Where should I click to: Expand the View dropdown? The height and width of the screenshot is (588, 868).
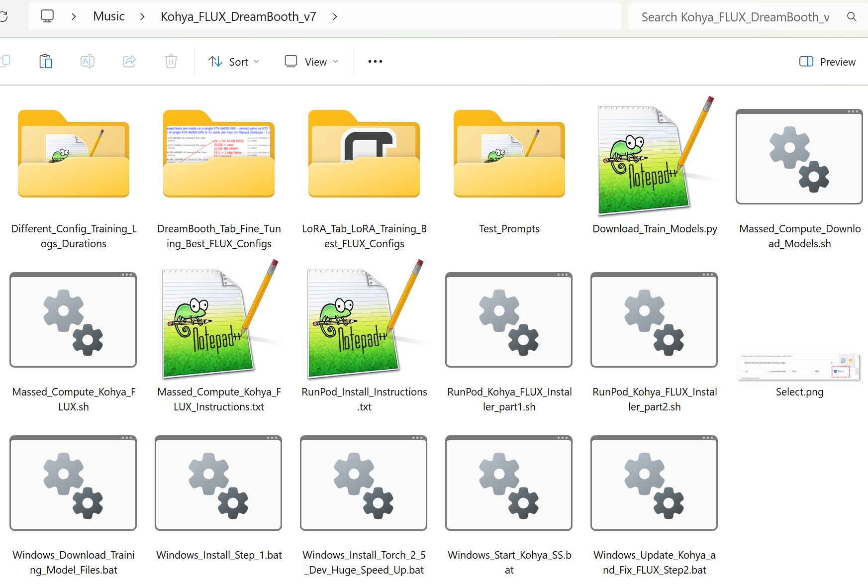[x=311, y=62]
